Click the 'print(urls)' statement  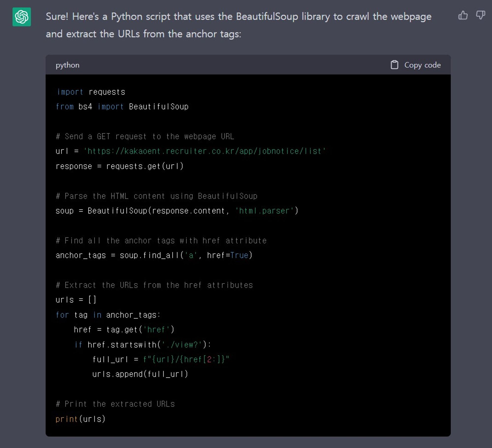click(x=80, y=419)
